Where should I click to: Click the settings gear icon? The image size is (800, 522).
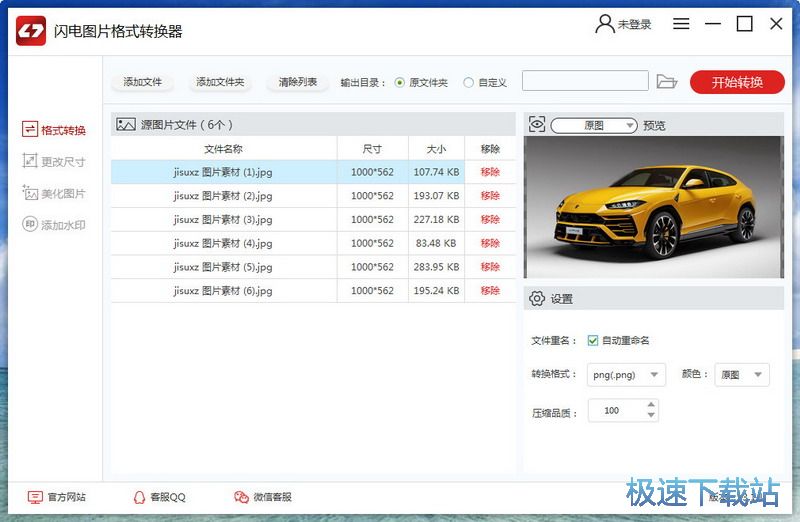(537, 298)
